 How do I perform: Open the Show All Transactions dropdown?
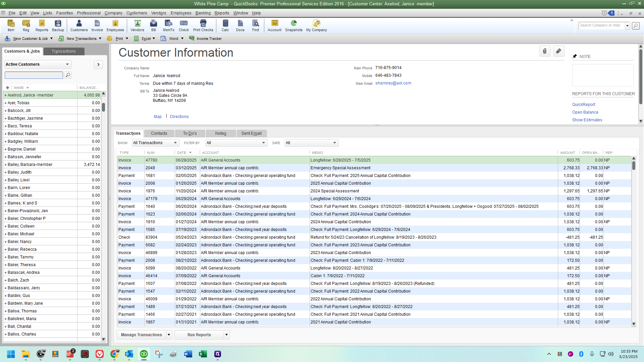(175, 143)
